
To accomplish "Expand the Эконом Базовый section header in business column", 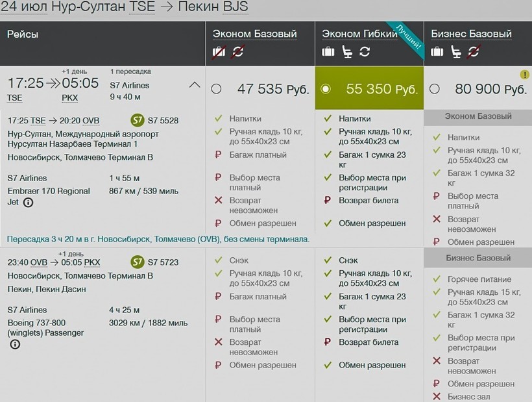I will 478,117.
